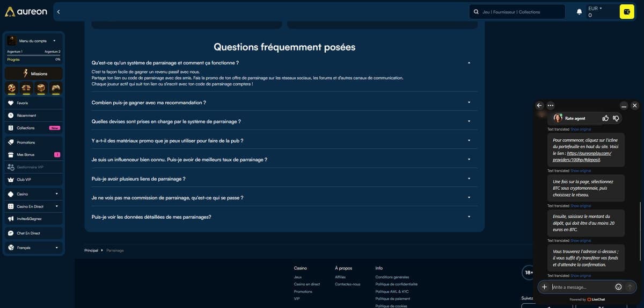The image size is (644, 308).
Task: Expand 'Je ne vois pas ma commission' question
Action: tap(284, 198)
